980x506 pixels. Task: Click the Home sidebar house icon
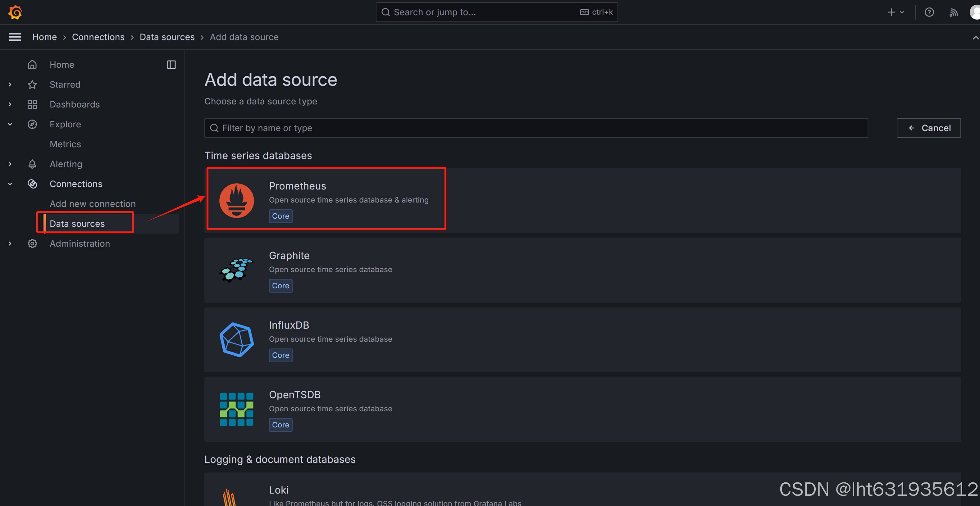[32, 65]
